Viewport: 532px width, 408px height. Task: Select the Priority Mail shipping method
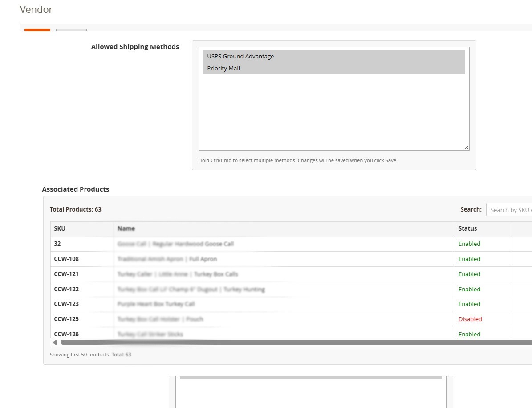point(223,68)
